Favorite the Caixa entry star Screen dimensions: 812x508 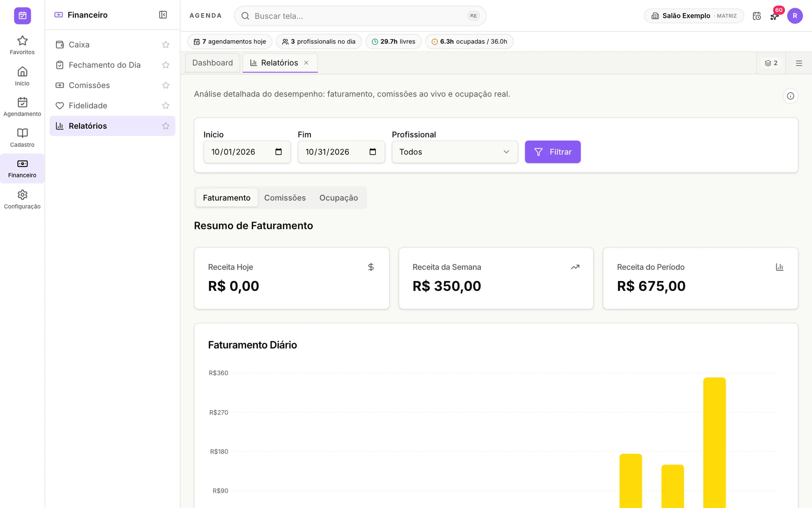tap(166, 44)
